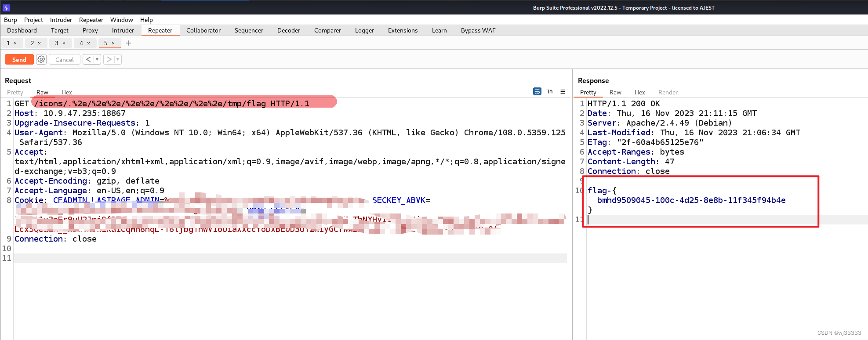Switch to the Comparer tab
This screenshot has width=868, height=340.
pyautogui.click(x=327, y=30)
